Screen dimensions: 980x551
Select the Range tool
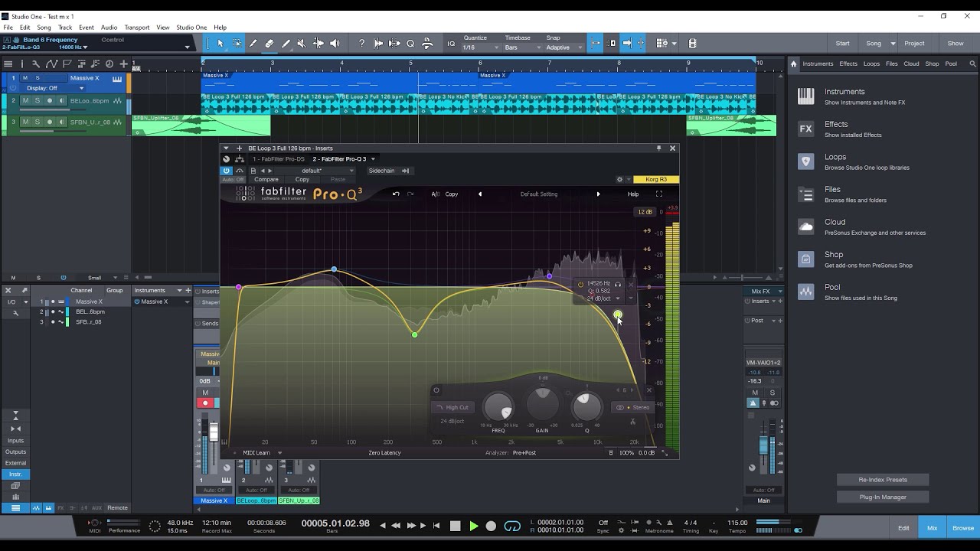pos(237,44)
